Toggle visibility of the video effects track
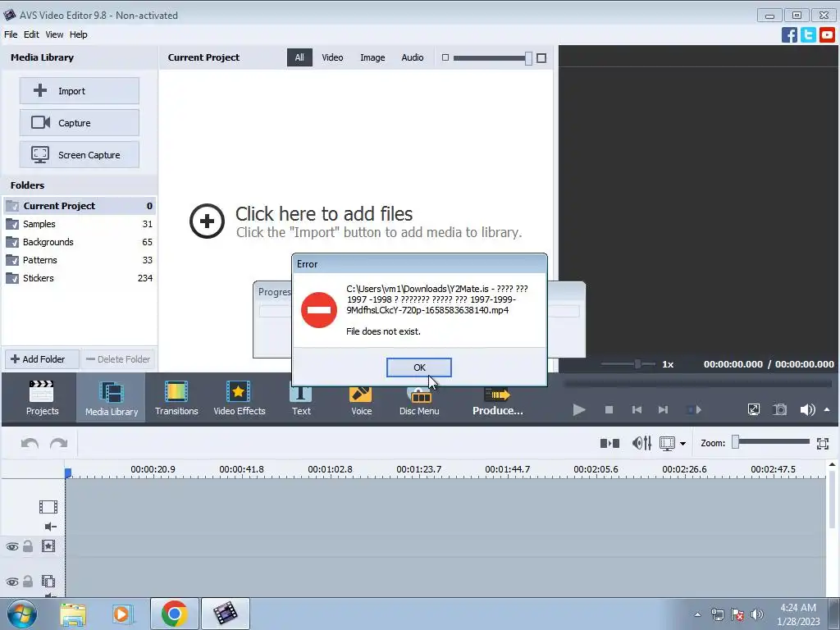The width and height of the screenshot is (840, 630). [11, 546]
